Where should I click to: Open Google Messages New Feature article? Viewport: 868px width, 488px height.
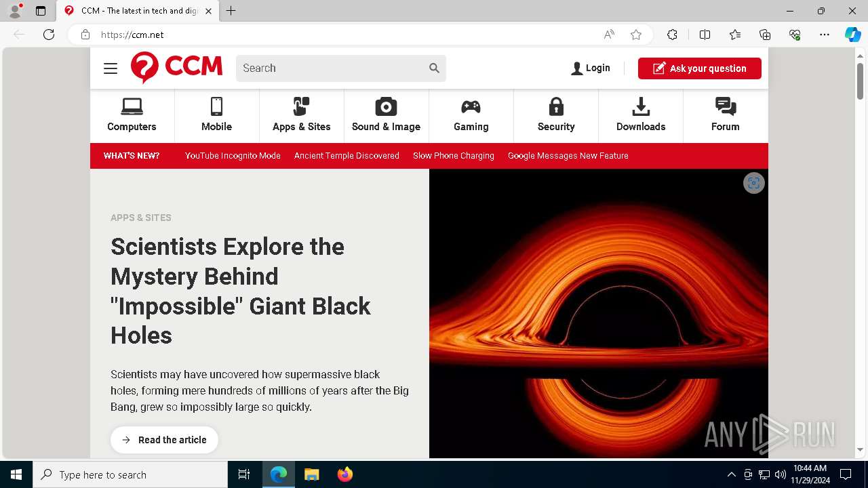click(x=568, y=156)
